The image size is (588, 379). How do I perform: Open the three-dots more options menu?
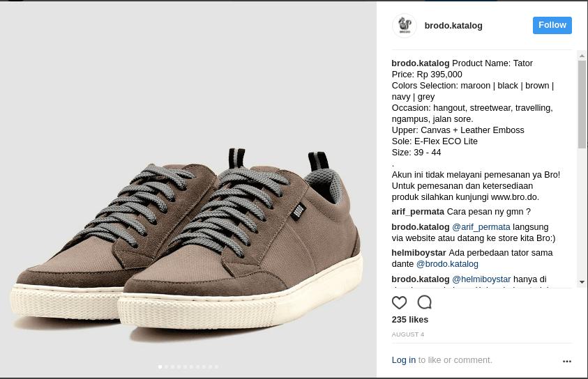567,361
